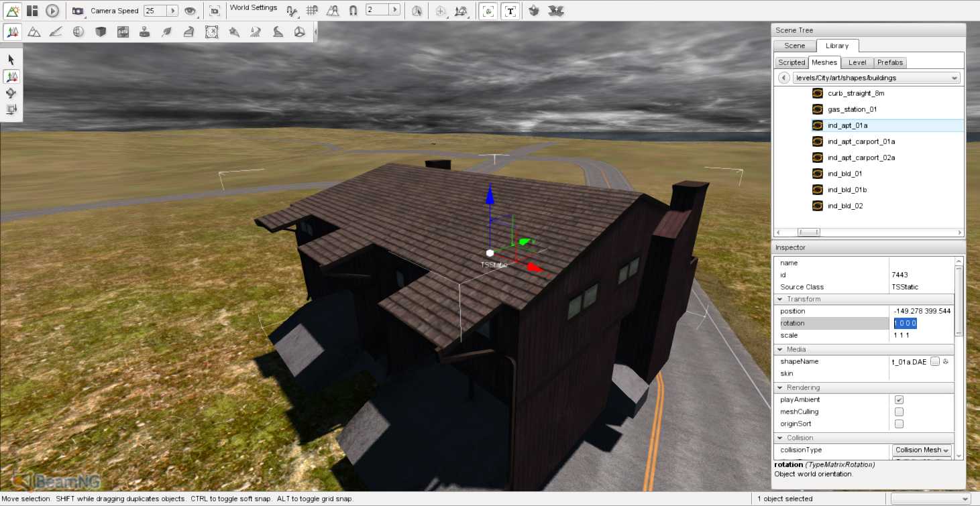Open the World Settings menu
This screenshot has height=506, width=980.
tap(254, 8)
